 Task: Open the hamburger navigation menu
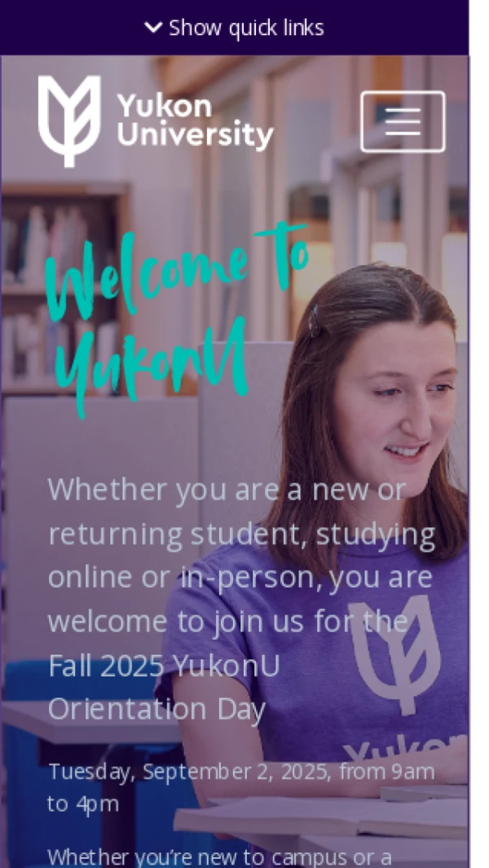click(x=403, y=121)
